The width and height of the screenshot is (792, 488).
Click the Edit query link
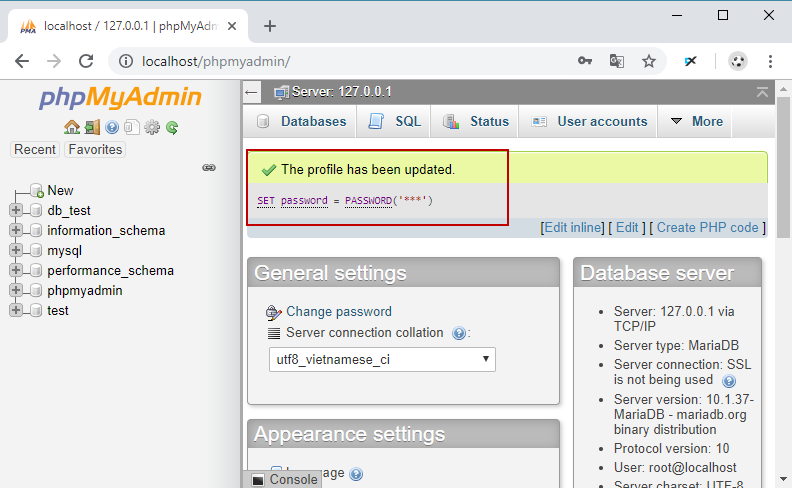[627, 228]
